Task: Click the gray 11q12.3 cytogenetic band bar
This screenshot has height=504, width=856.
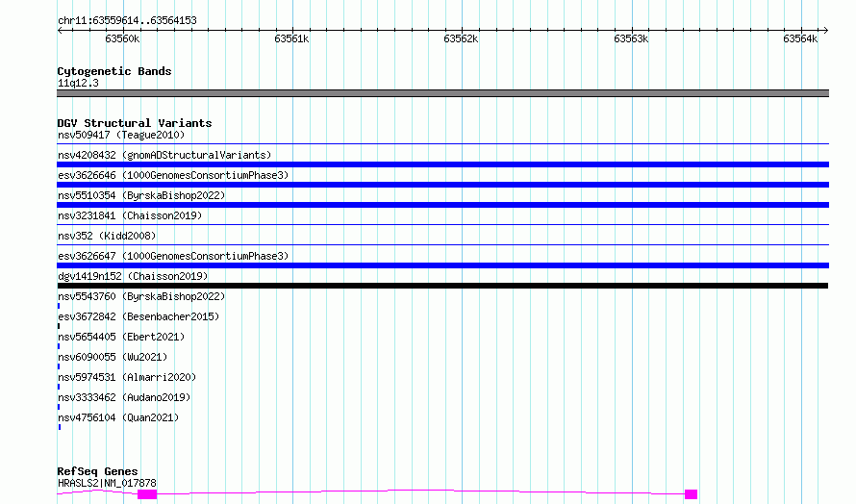Action: click(442, 93)
